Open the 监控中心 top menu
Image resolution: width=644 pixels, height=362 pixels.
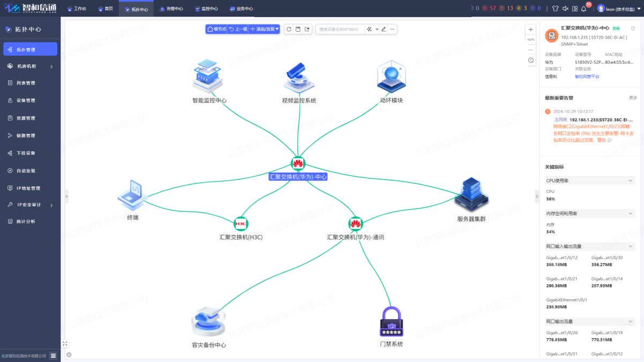(x=206, y=9)
